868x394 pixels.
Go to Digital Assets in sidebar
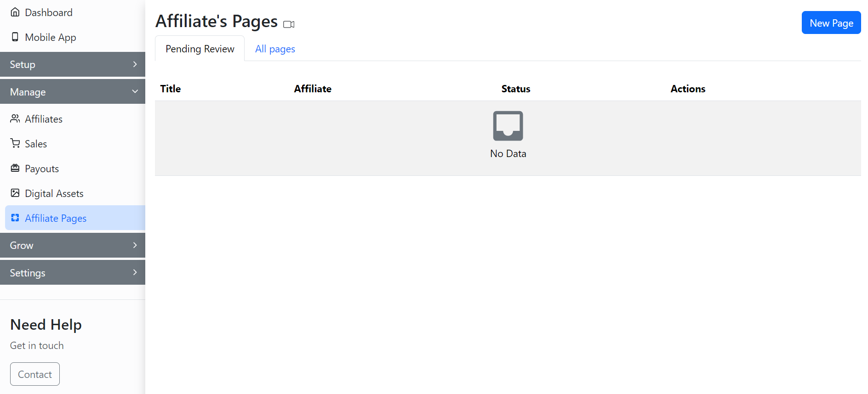54,194
